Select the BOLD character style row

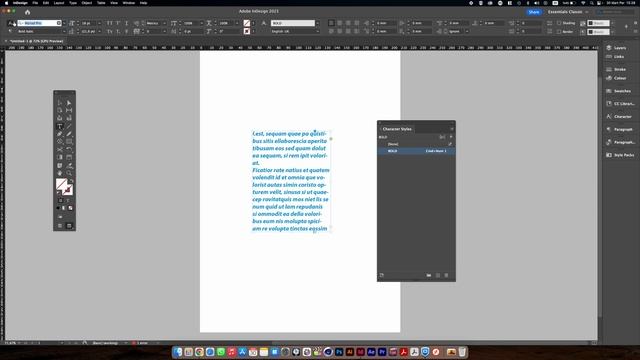pyautogui.click(x=416, y=151)
